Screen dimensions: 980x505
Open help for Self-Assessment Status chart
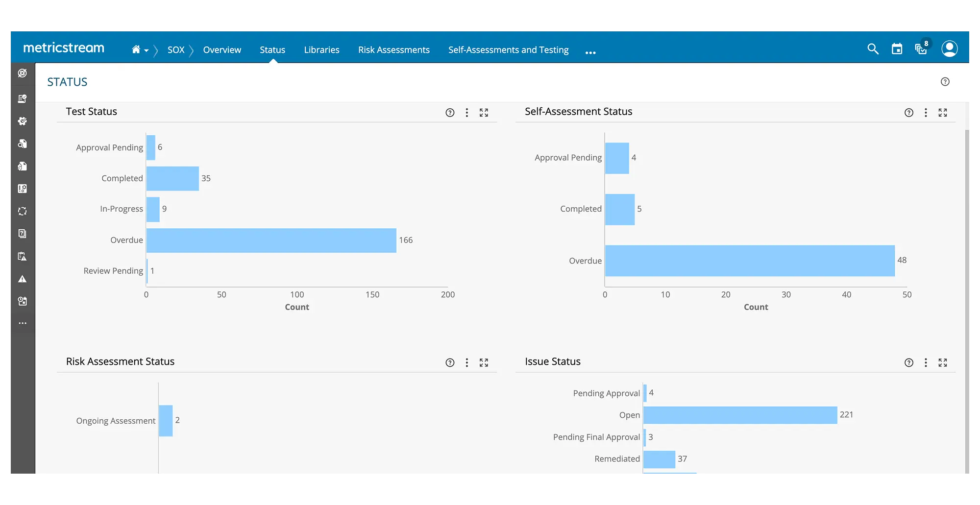point(909,113)
